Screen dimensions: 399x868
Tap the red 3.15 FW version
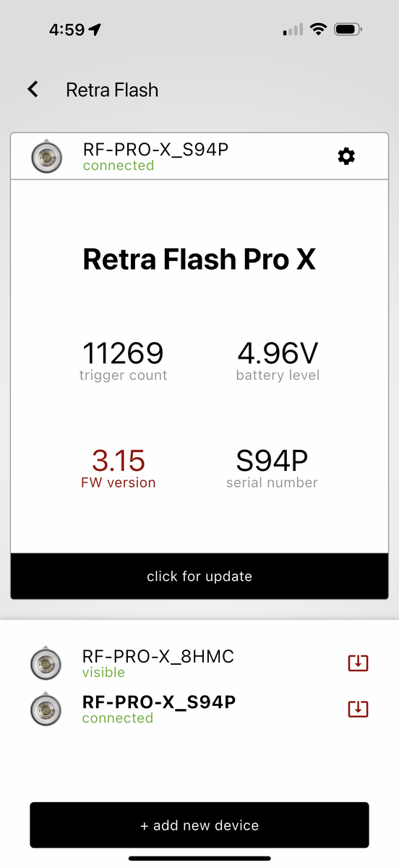point(119,460)
